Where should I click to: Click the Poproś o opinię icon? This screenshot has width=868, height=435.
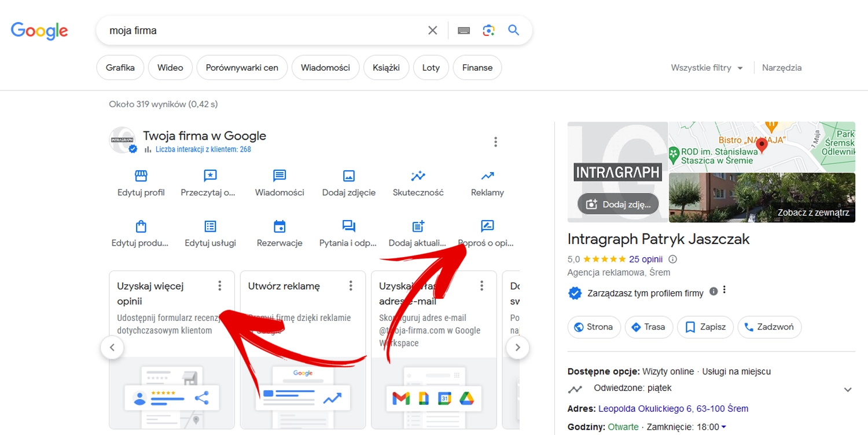coord(487,226)
